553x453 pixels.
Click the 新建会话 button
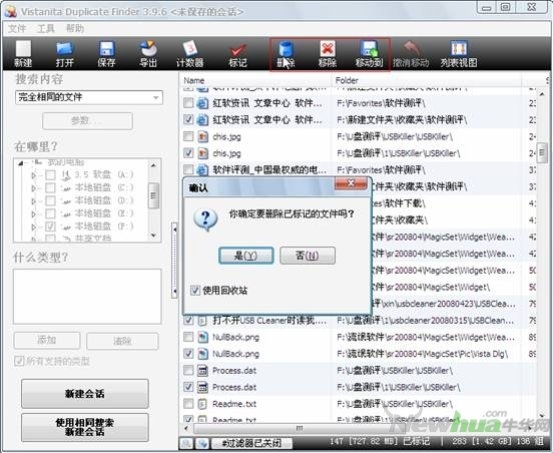pos(85,394)
